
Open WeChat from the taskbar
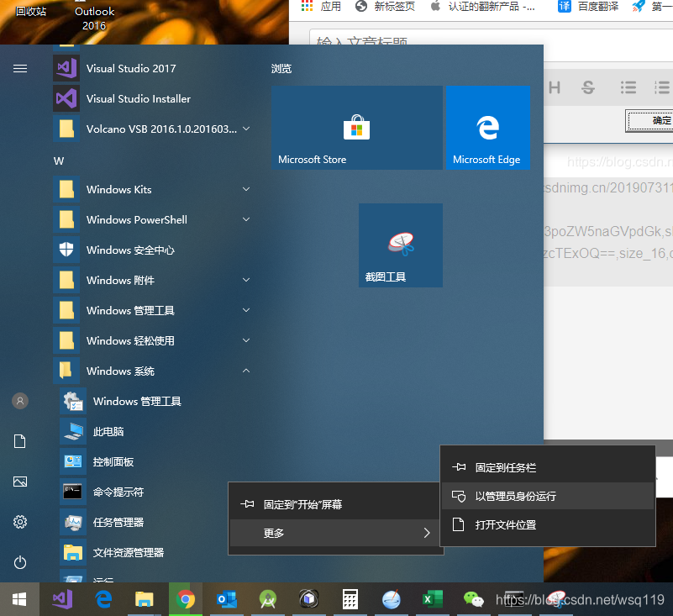[x=473, y=599]
